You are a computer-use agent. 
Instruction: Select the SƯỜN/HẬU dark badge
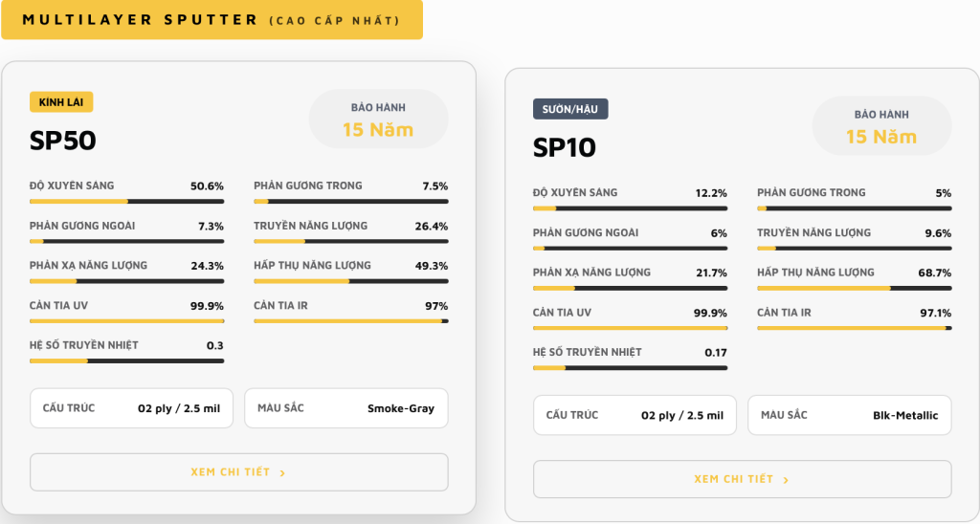pos(570,109)
